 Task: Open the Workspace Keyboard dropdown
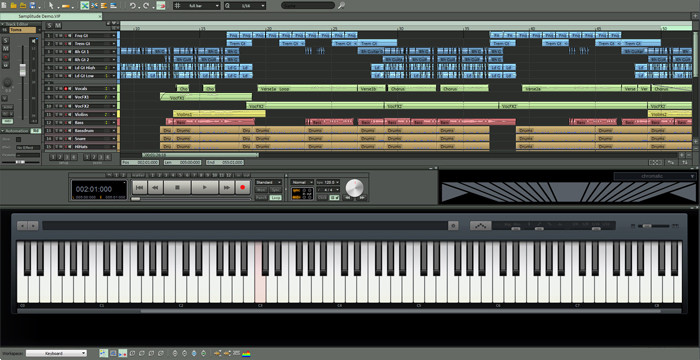[56, 353]
